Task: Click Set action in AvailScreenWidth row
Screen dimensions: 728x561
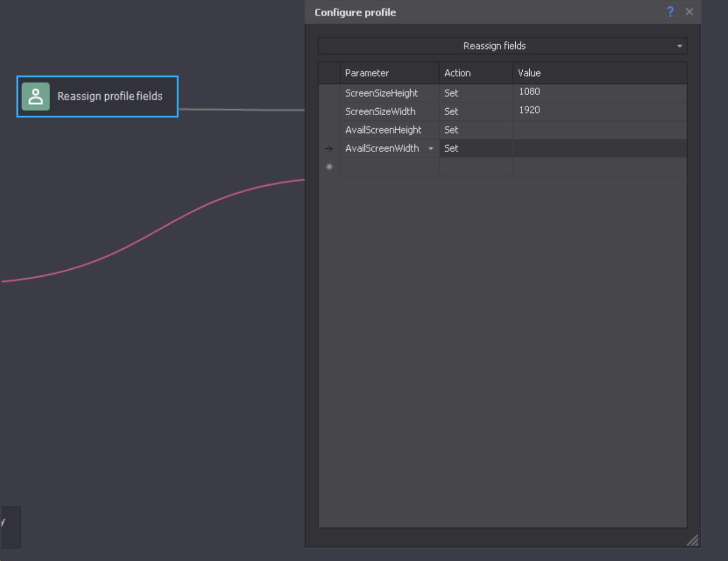Action: tap(476, 149)
